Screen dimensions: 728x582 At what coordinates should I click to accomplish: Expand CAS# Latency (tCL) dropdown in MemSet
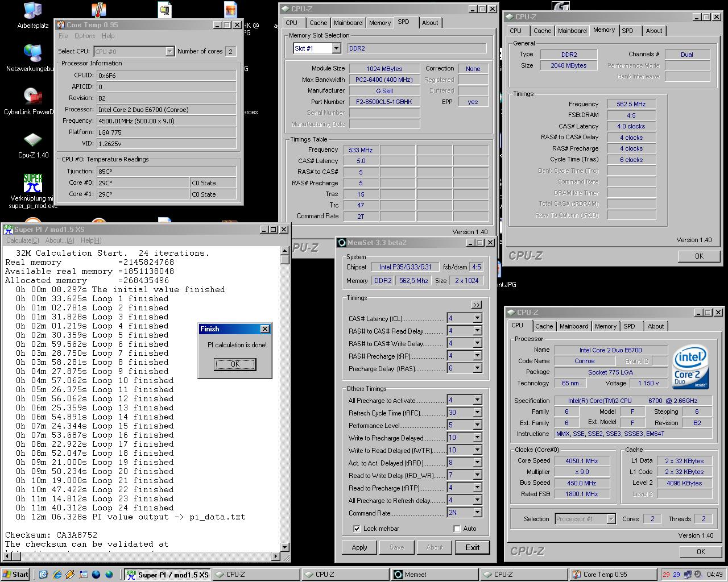477,318
